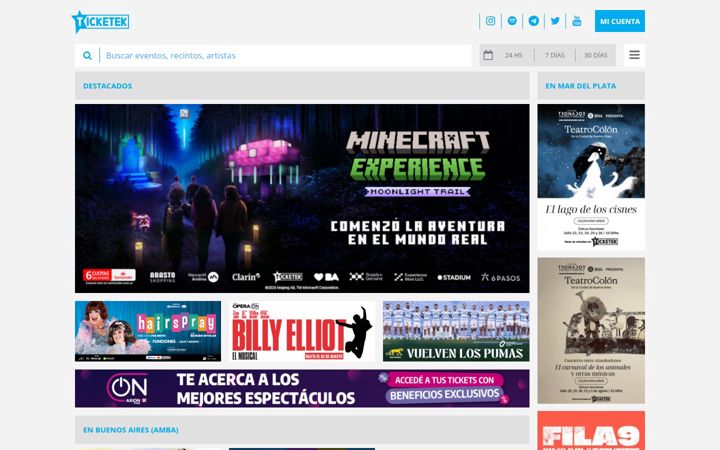This screenshot has width=720, height=450.
Task: Open the Ticketek Spotify profile icon
Action: [512, 21]
